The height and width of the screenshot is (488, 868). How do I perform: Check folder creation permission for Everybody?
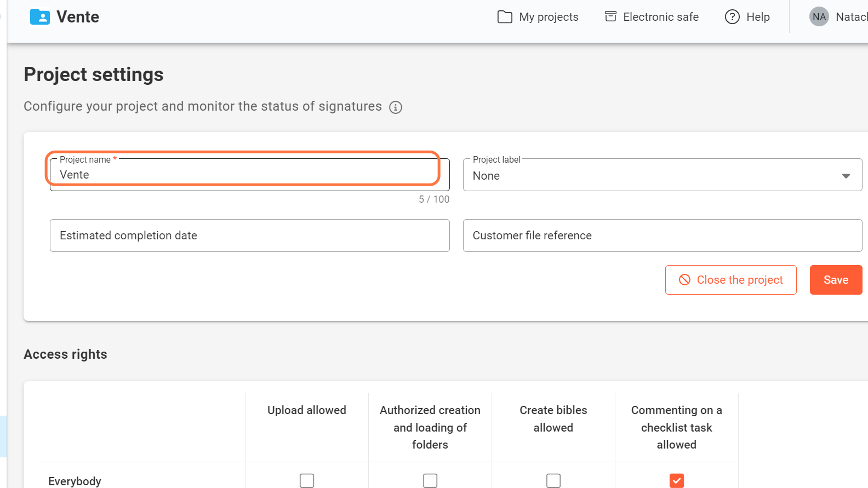430,480
